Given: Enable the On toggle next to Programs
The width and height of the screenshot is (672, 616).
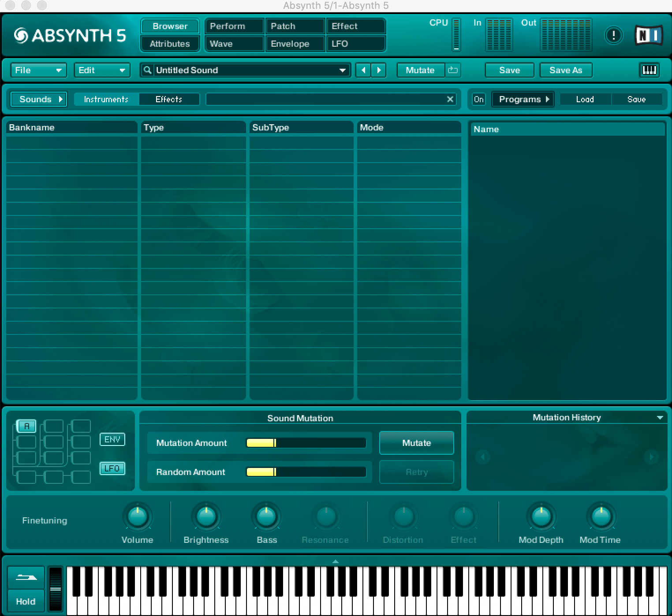Looking at the screenshot, I should click(x=479, y=99).
